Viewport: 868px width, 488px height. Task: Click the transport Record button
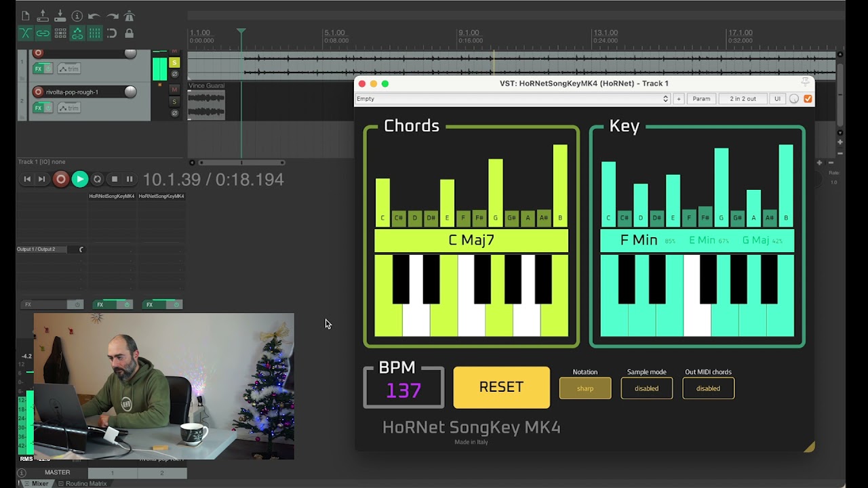pos(60,179)
